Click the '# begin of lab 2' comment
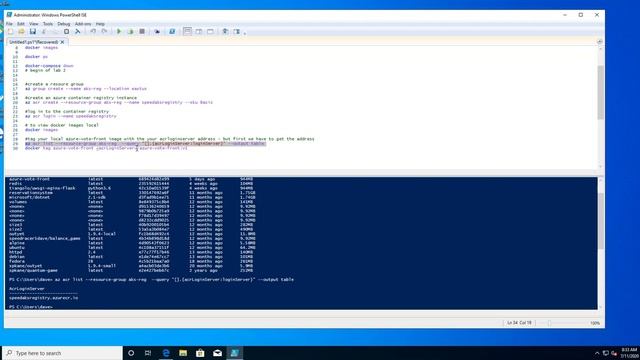This screenshot has width=640, height=360. tap(45, 70)
